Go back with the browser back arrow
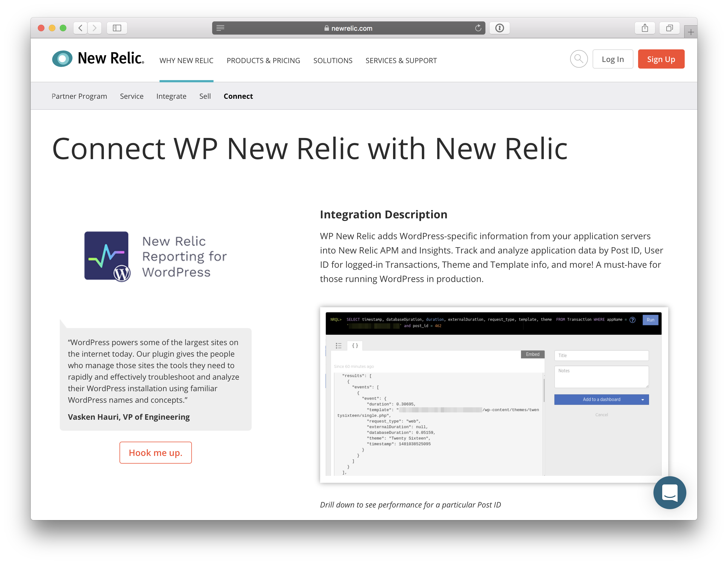The height and width of the screenshot is (564, 728). coord(80,28)
